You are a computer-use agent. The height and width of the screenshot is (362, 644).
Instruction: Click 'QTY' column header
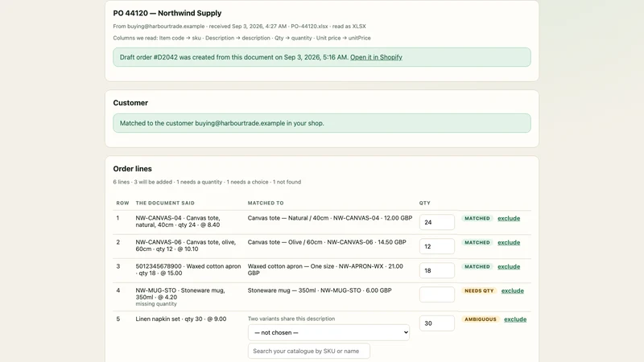point(425,204)
